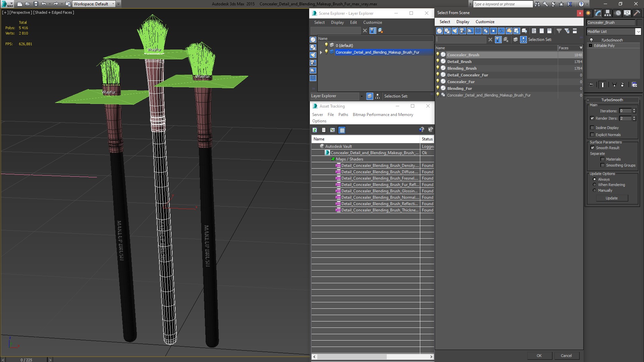Screen dimensions: 644x362
Task: Click Shaded + Edged Faces label
Action: (x=54, y=12)
